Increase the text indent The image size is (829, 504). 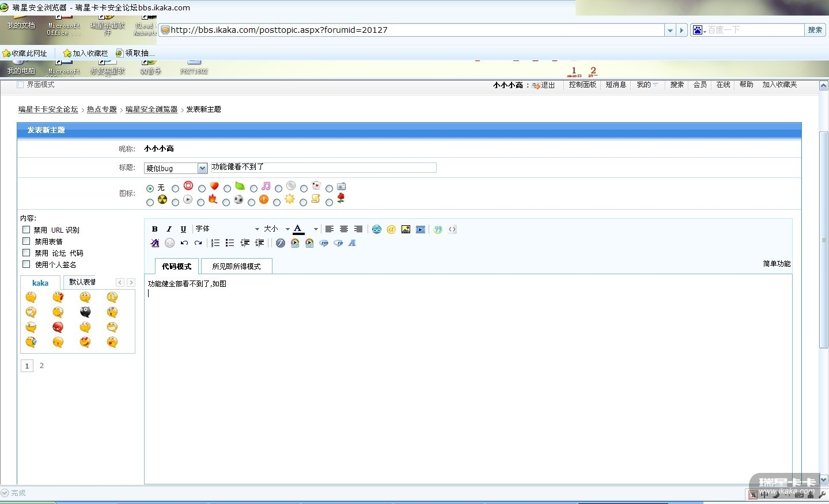click(259, 243)
